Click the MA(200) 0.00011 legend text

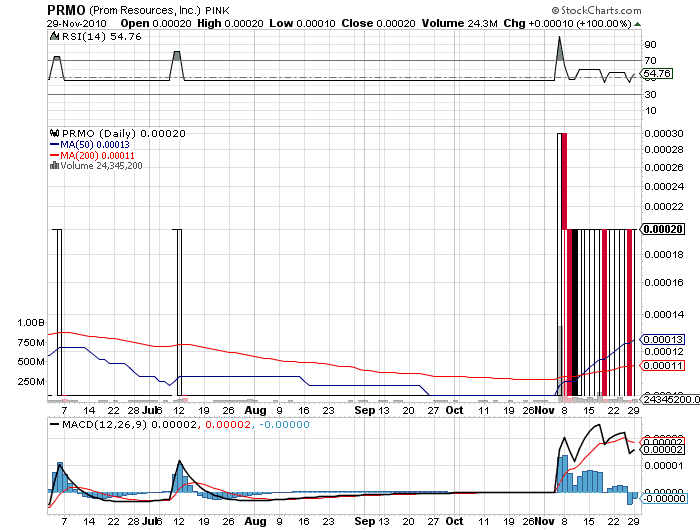(97, 155)
